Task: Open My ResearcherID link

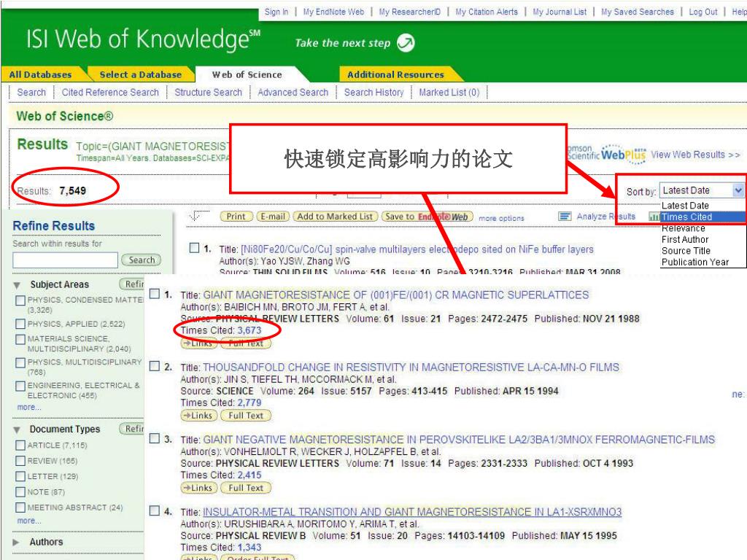Action: [x=410, y=12]
